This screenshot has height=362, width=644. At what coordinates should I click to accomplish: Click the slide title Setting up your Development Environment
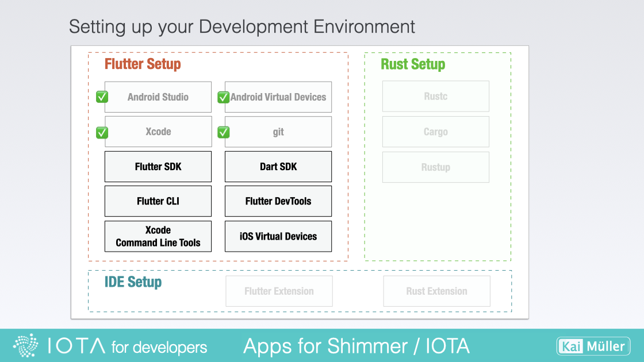242,27
